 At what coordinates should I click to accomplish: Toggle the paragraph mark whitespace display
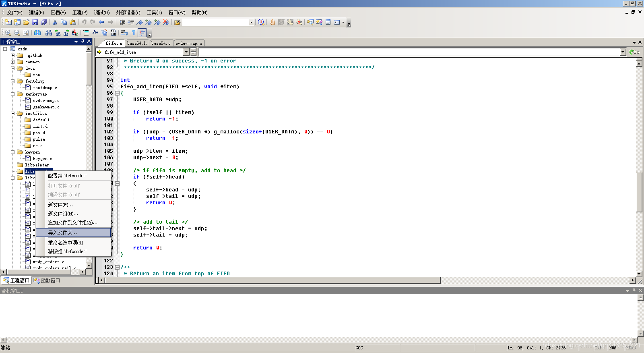(x=134, y=33)
